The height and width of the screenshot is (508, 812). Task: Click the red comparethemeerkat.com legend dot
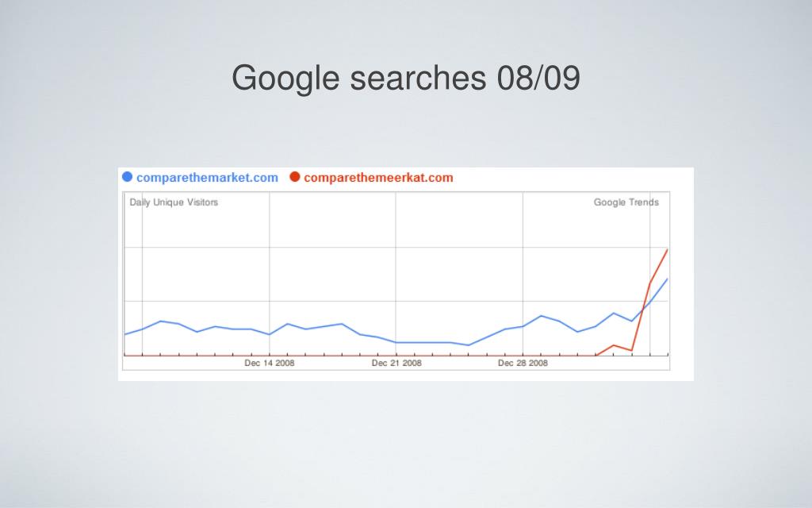point(295,177)
